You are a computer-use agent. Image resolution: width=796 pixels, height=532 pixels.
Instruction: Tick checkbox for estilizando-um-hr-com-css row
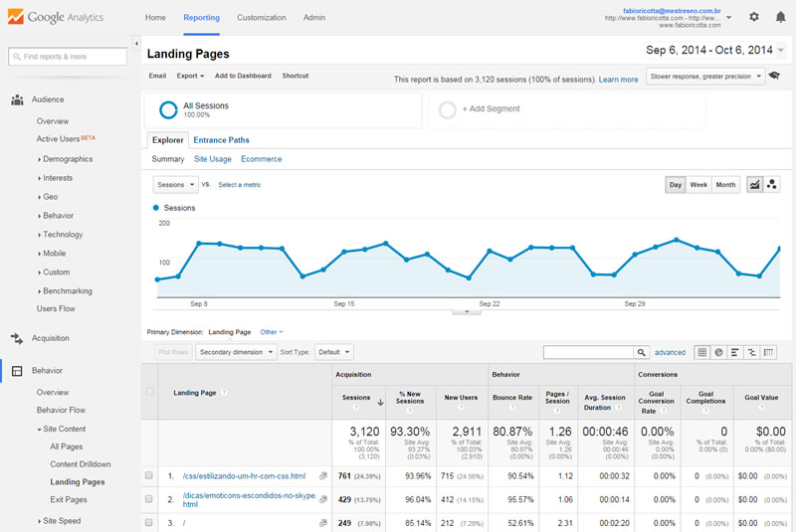[x=148, y=475]
